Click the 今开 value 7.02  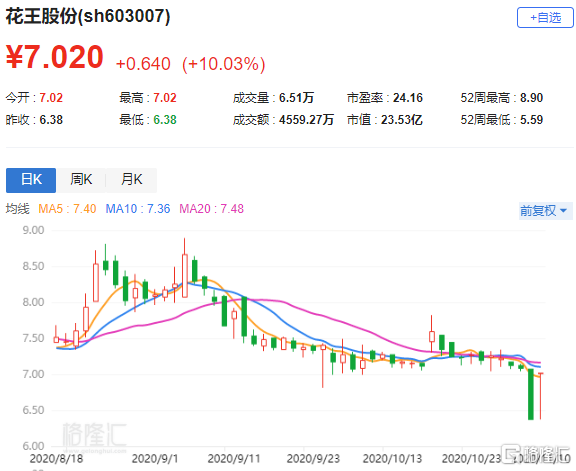[x=51, y=98]
